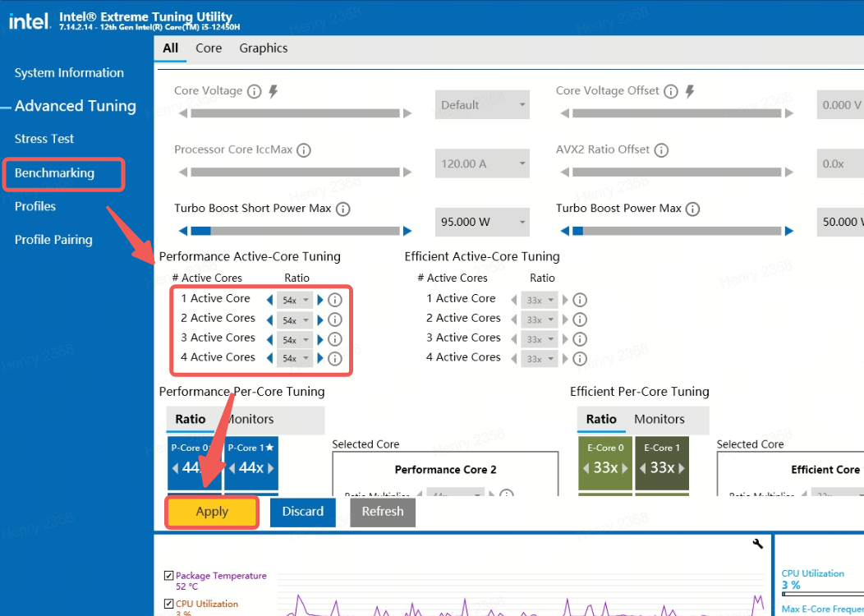Click the Apply button
864x616 pixels.
[212, 512]
